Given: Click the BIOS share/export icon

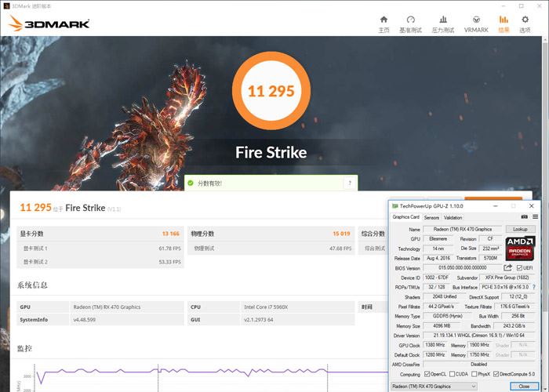Looking at the screenshot, I should click(x=507, y=267).
